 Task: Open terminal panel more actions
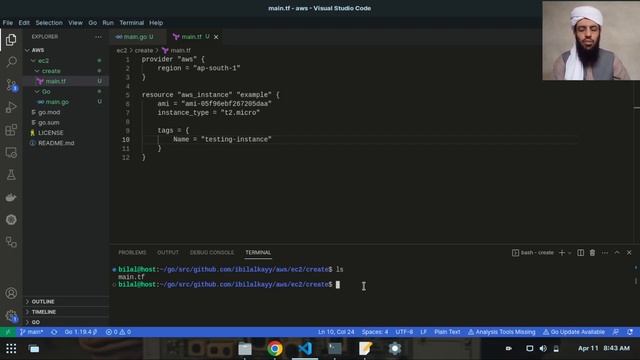click(x=605, y=253)
